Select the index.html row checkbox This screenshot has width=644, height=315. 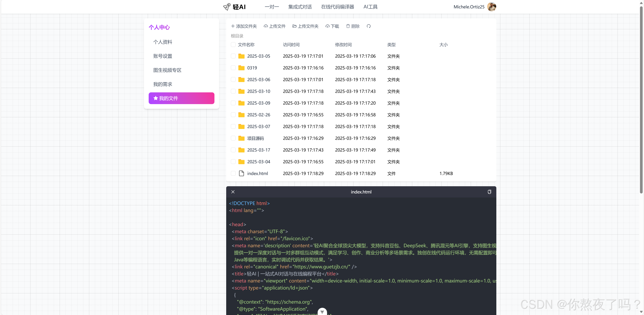[x=233, y=173]
